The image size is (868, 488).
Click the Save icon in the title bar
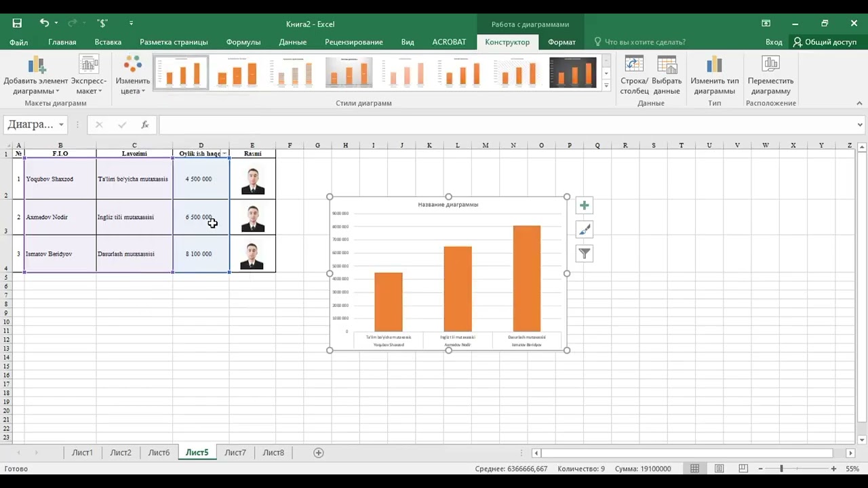[x=17, y=23]
